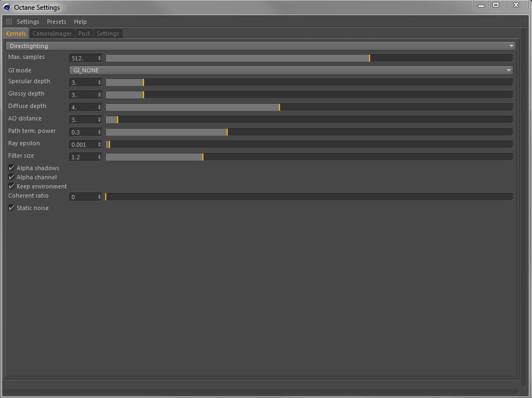This screenshot has height=398, width=532.
Task: Open the Settings menu
Action: [28, 22]
